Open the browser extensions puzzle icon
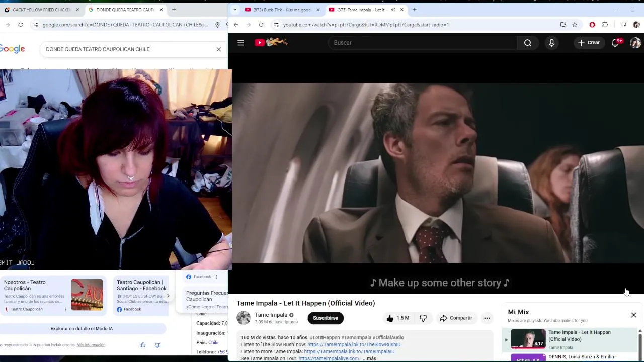This screenshot has width=644, height=362. 605,24
